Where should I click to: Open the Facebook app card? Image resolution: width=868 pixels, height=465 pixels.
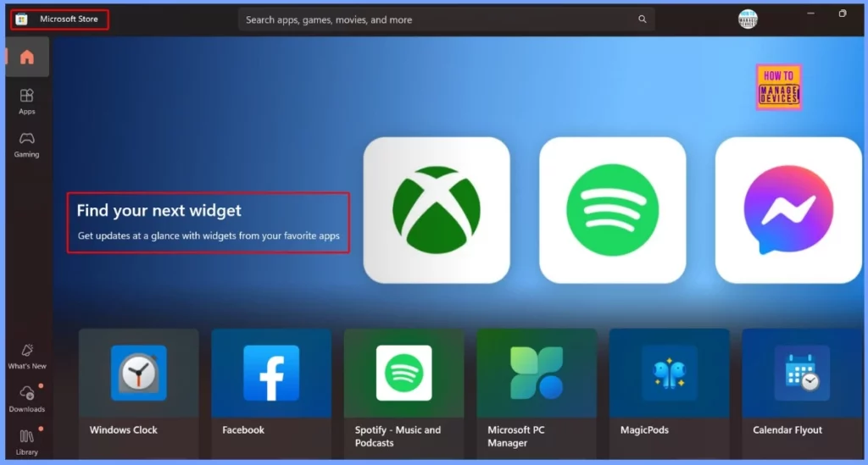tap(271, 394)
